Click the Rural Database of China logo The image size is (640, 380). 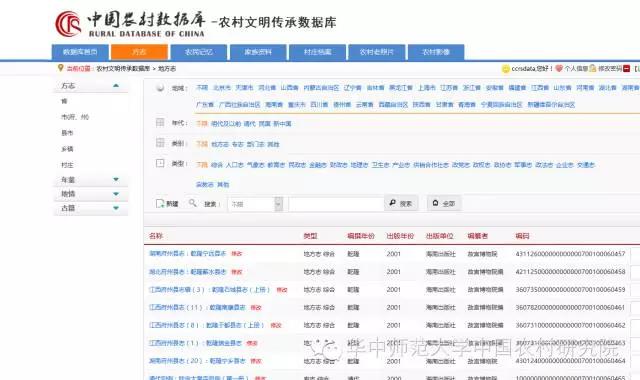click(68, 24)
